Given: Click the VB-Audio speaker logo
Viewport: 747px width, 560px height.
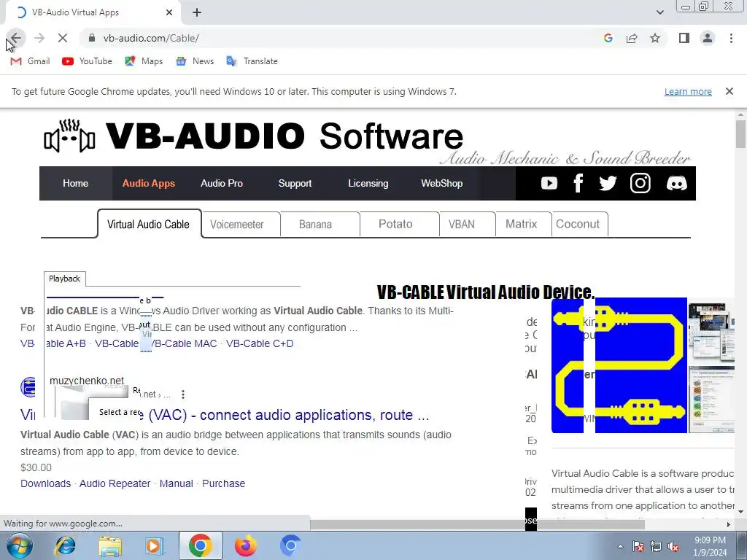Looking at the screenshot, I should click(69, 136).
